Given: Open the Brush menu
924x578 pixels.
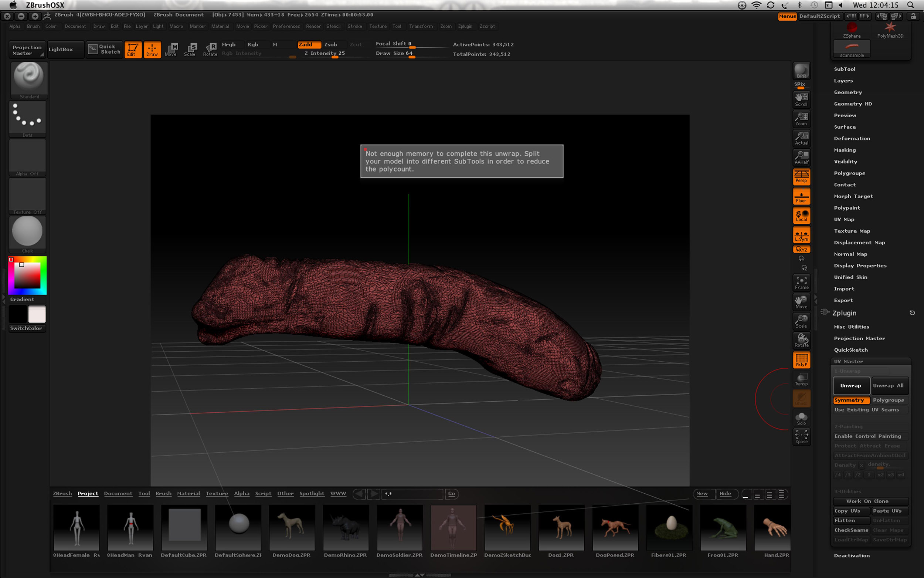Looking at the screenshot, I should pos(33,26).
